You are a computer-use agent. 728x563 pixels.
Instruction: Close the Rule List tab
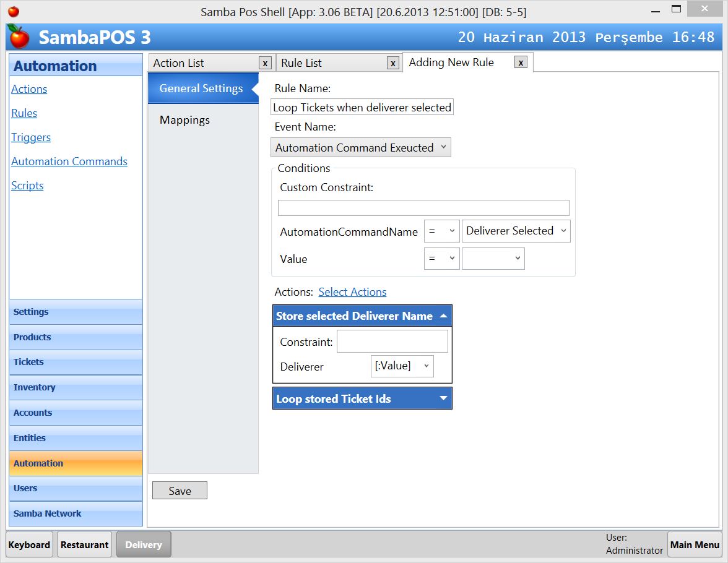pos(392,62)
